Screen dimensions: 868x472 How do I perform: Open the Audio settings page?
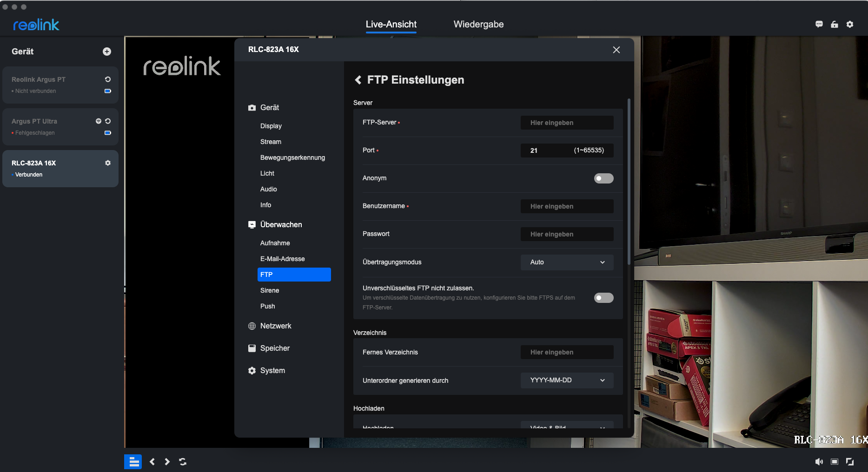269,189
